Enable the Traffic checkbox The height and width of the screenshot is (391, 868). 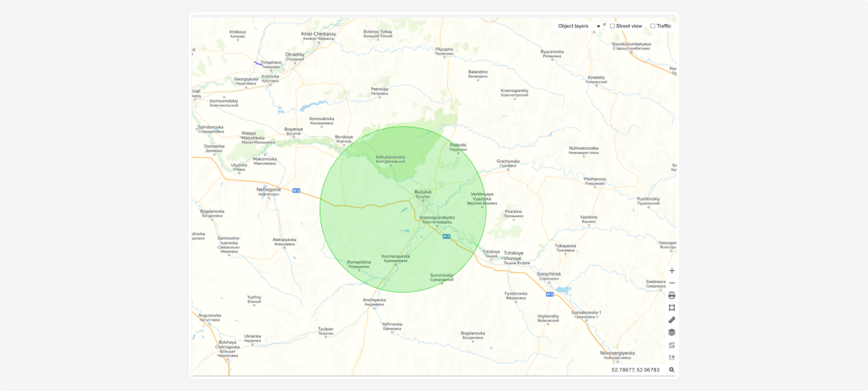point(652,26)
